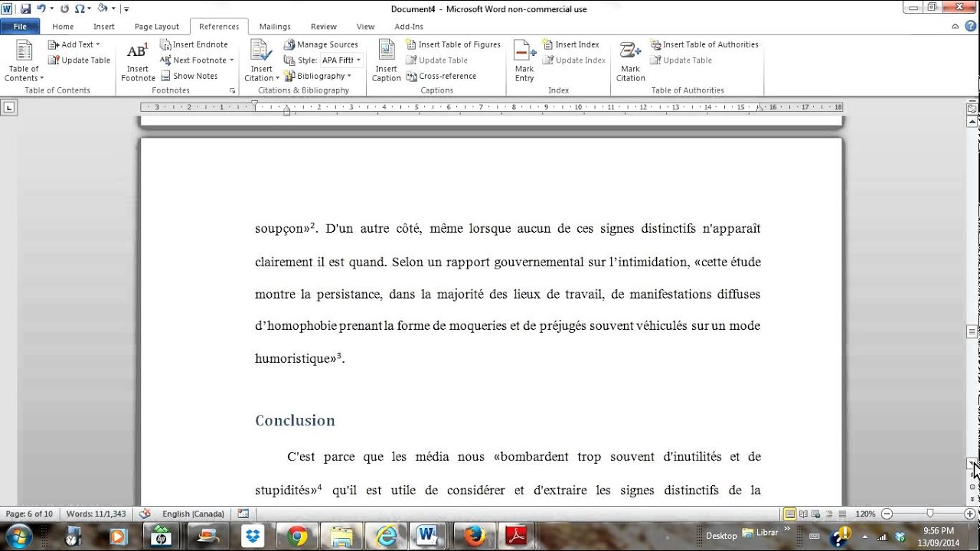
Task: Open Firefox from the taskbar
Action: pyautogui.click(x=475, y=536)
